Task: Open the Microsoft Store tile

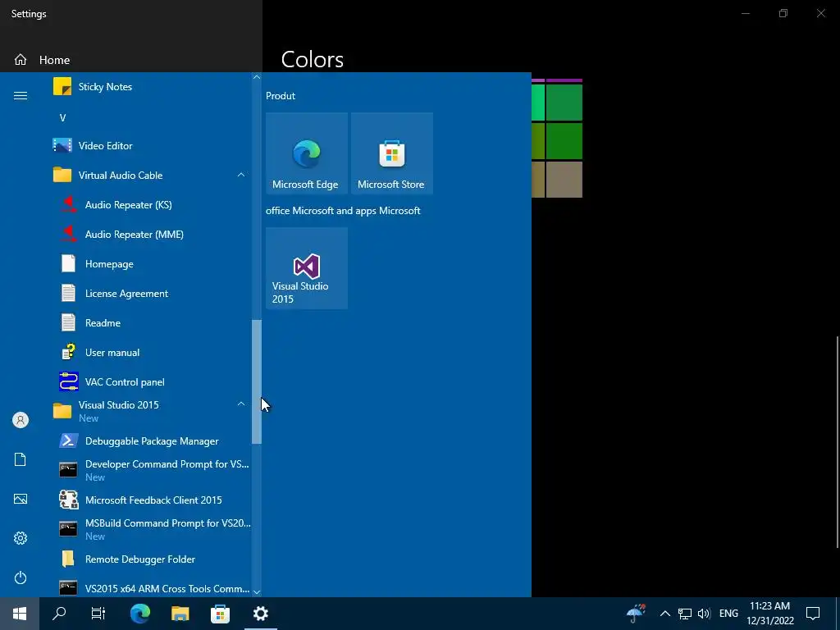Action: click(391, 153)
